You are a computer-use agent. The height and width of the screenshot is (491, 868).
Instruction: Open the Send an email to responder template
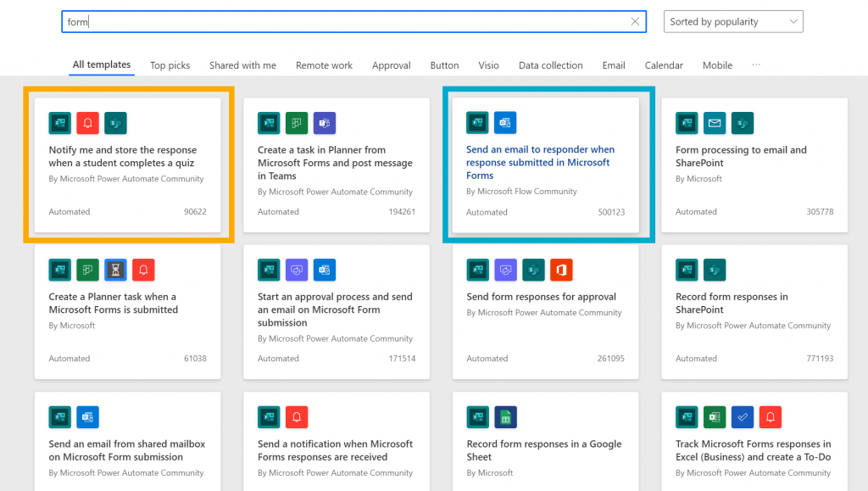(540, 162)
